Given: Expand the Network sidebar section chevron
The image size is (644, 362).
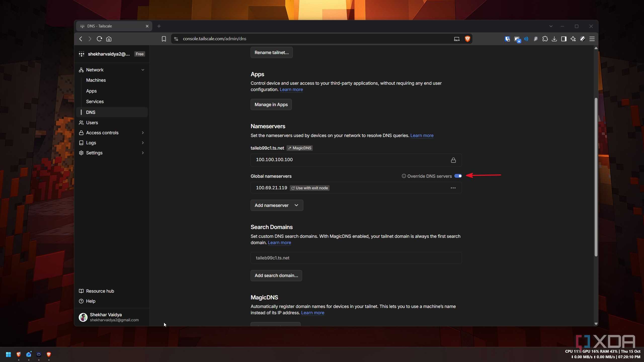Looking at the screenshot, I should (x=143, y=70).
